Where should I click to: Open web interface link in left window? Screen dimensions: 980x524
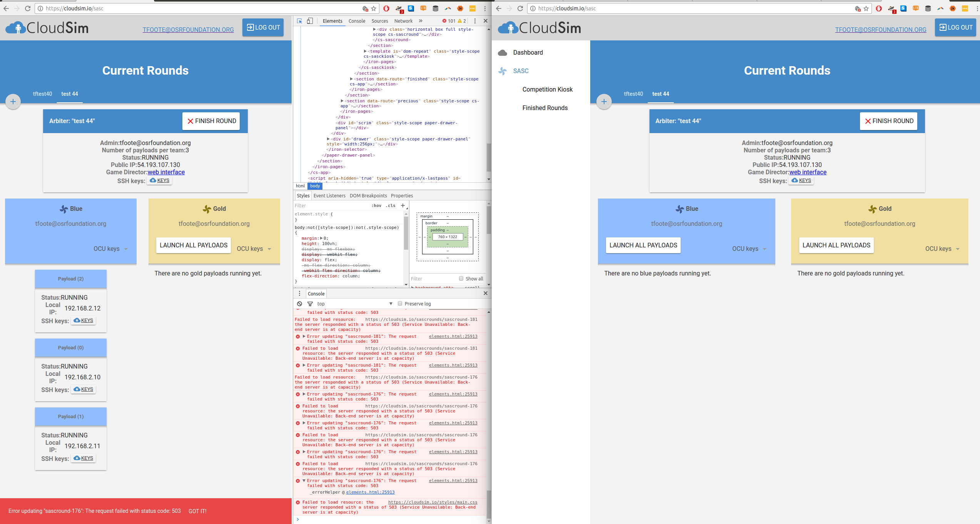(166, 172)
